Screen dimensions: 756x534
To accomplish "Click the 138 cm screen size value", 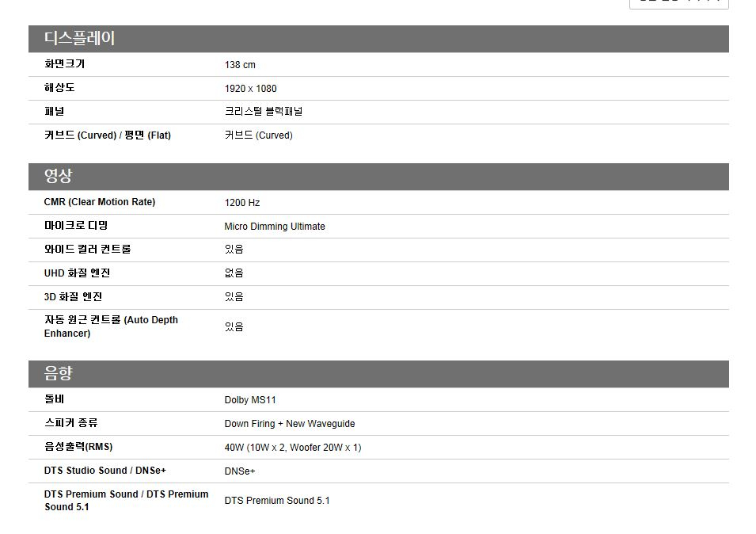I will 237,64.
